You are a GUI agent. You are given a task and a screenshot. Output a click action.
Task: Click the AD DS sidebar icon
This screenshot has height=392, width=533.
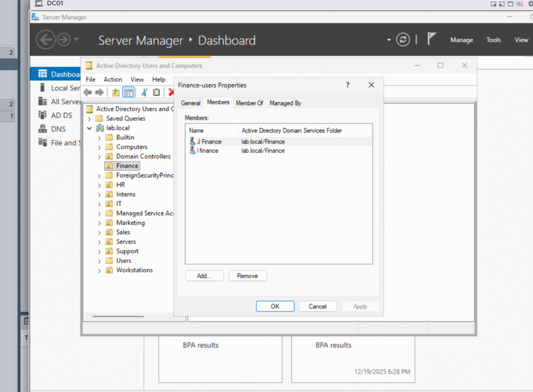[43, 115]
